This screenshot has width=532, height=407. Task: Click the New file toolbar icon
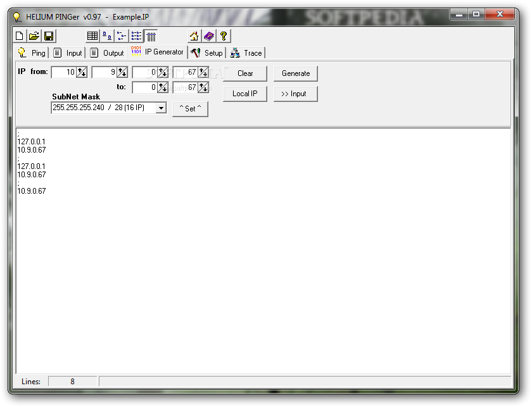click(x=20, y=36)
